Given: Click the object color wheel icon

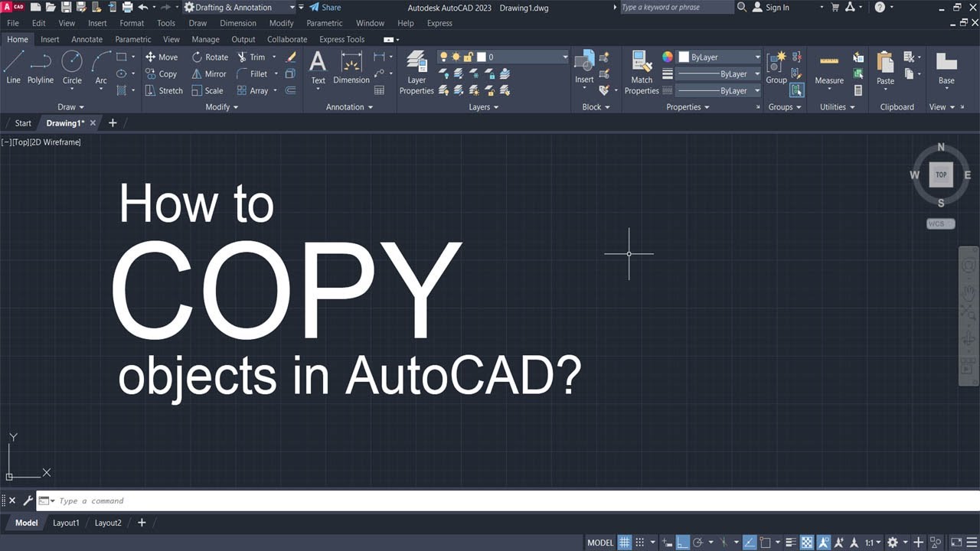Looking at the screenshot, I should 668,57.
